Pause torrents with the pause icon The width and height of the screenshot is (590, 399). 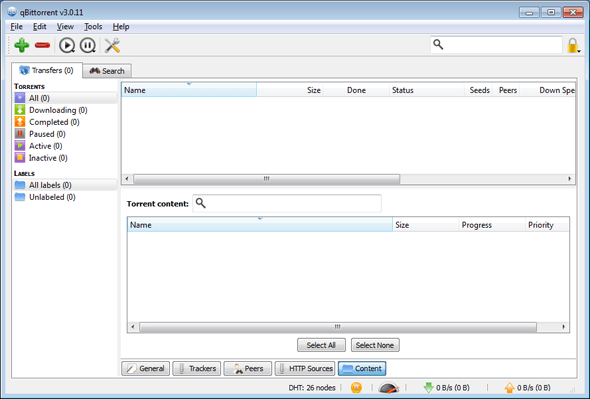click(x=88, y=46)
